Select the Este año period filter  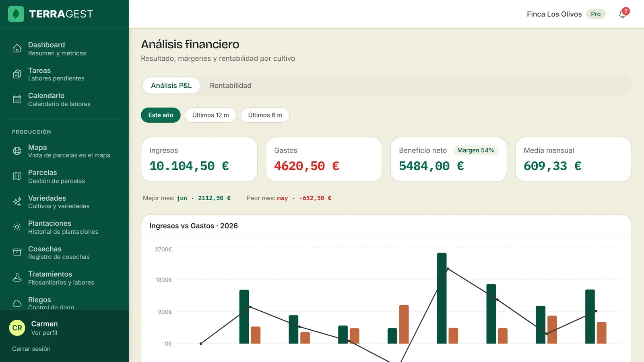[x=161, y=115]
